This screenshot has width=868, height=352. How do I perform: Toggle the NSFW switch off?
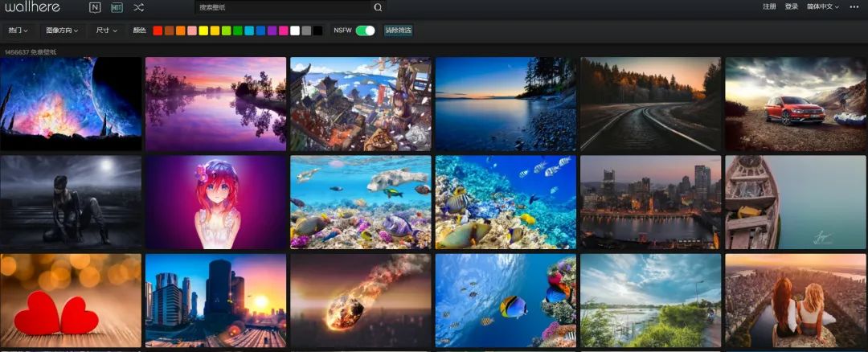[366, 31]
